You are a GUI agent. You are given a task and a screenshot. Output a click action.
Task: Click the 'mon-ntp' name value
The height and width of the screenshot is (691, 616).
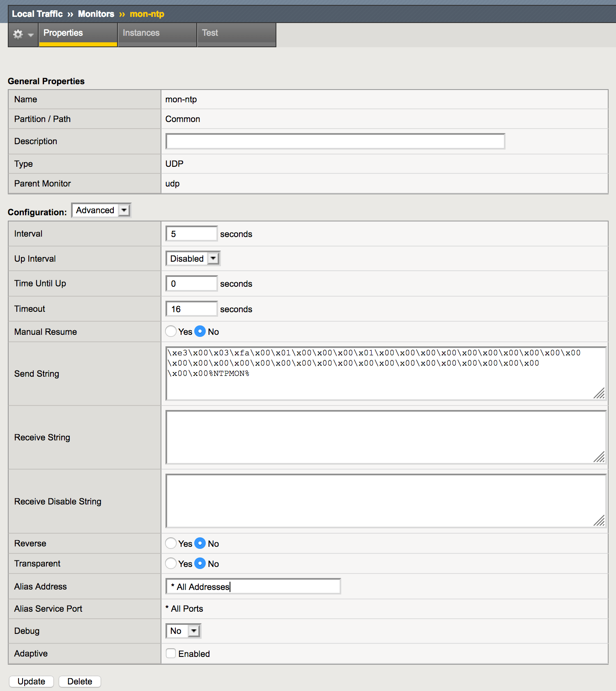[181, 99]
